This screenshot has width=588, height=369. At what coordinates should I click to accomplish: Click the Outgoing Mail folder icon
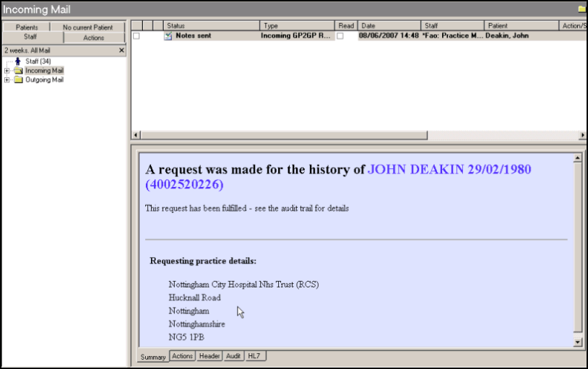[x=18, y=80]
